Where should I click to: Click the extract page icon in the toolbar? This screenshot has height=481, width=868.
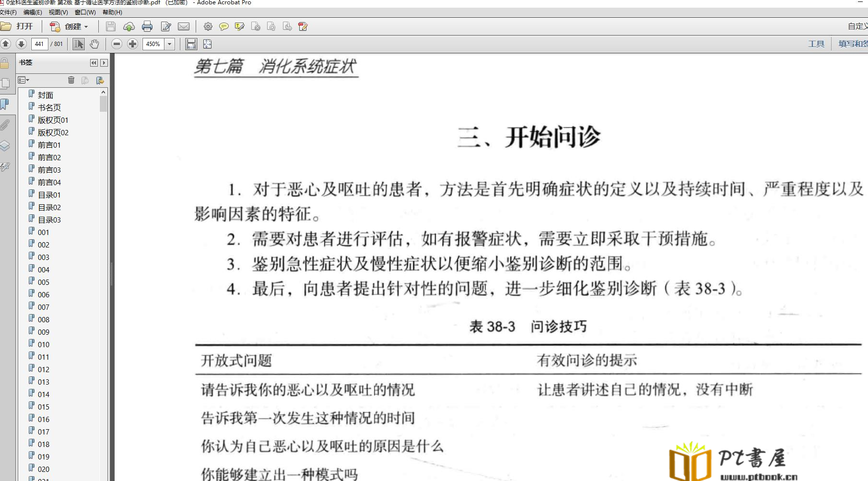(287, 26)
